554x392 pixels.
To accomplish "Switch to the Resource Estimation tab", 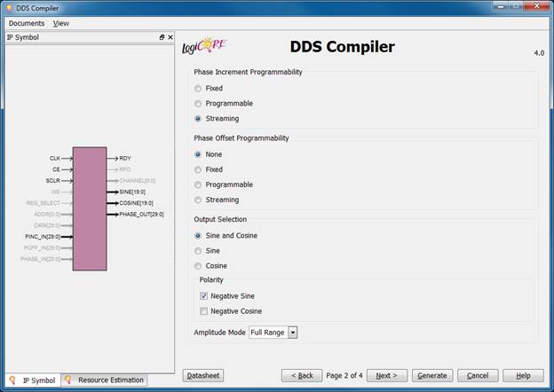I will 105,380.
